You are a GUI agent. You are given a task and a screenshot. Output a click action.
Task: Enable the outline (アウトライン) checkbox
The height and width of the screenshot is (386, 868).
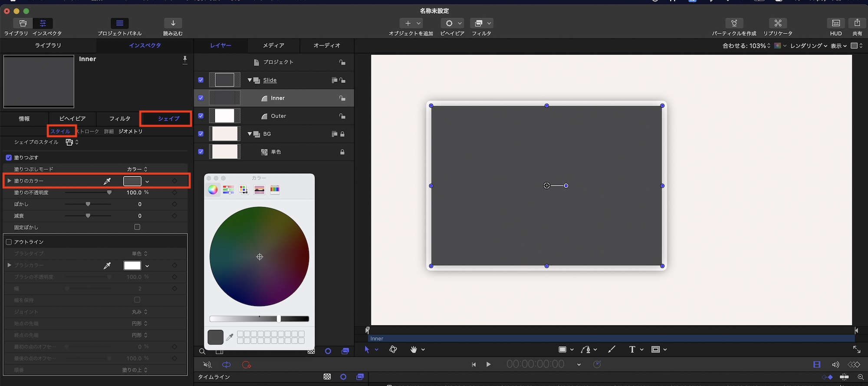[x=9, y=242]
